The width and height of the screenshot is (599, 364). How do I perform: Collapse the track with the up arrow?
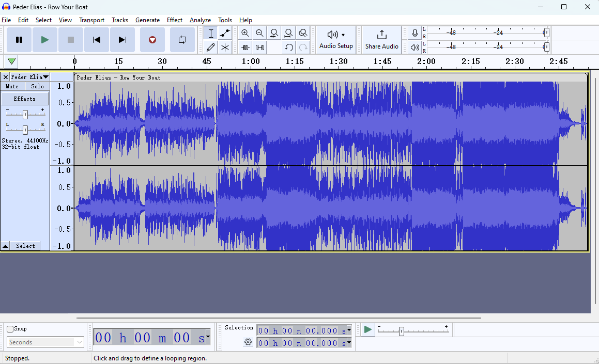pyautogui.click(x=5, y=246)
